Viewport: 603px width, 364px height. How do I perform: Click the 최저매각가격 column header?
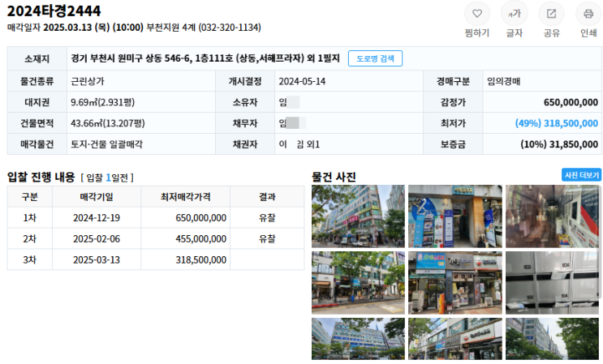(185, 196)
